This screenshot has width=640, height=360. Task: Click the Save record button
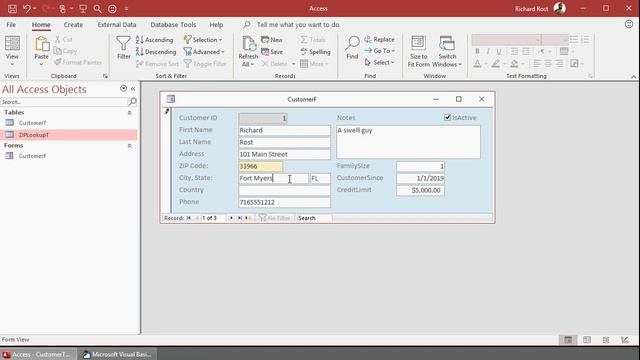coord(272,52)
